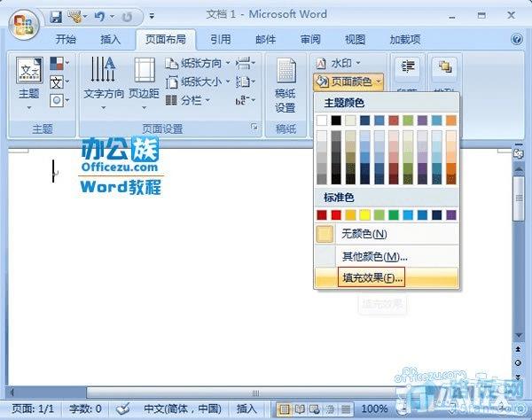Switch to the Review tab (审阅)

310,39
